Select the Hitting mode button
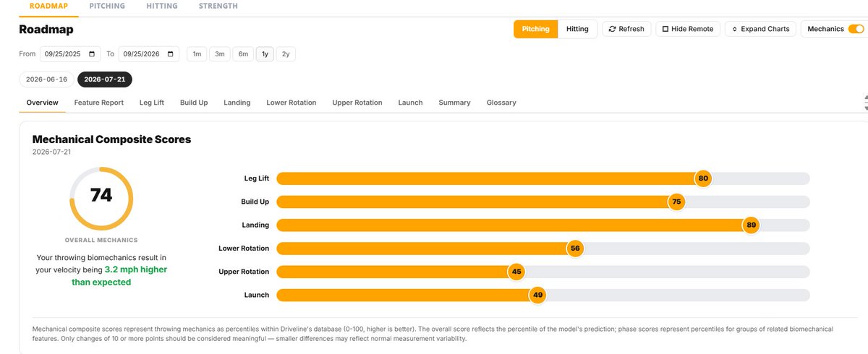The height and width of the screenshot is (354, 868). (577, 29)
